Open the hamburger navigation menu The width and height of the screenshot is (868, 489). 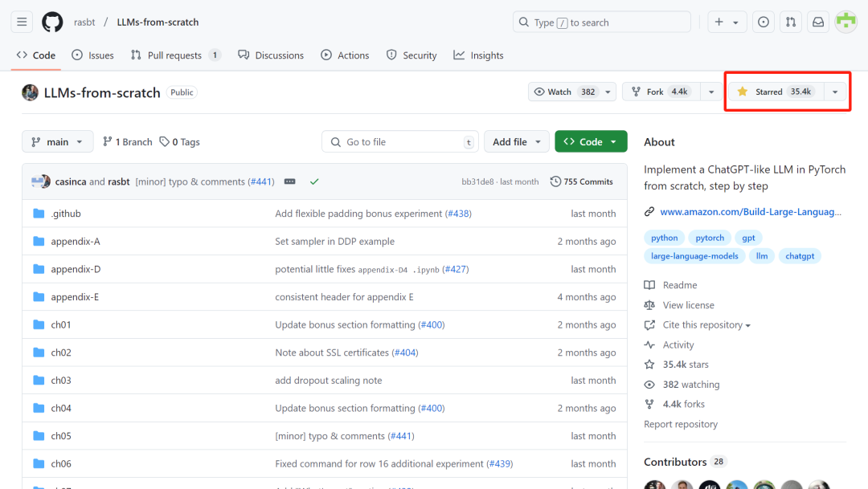[x=22, y=22]
